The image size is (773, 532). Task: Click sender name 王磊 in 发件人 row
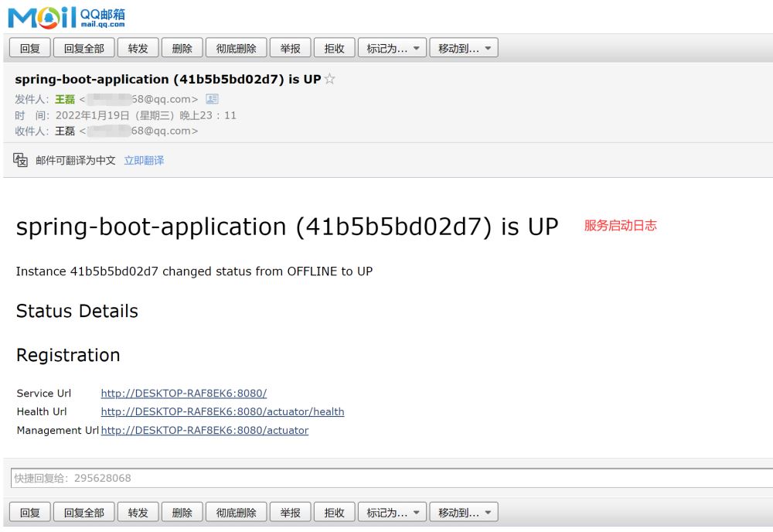(65, 99)
